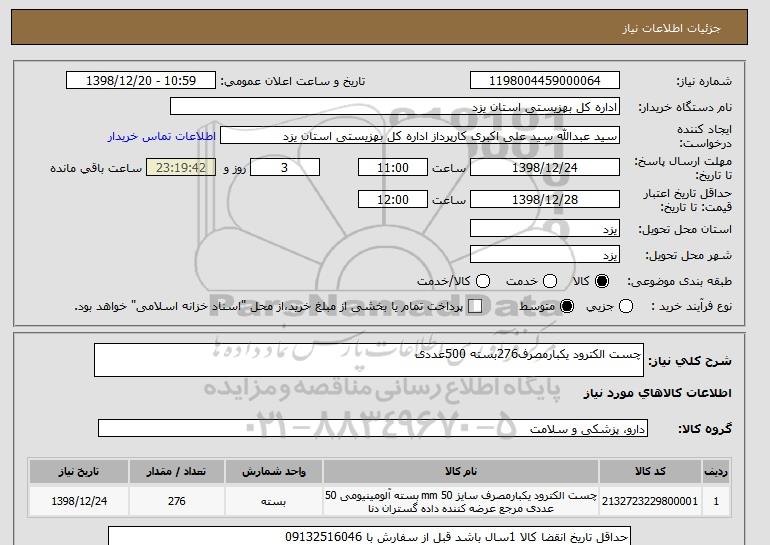Image resolution: width=770 pixels, height=545 pixels.
Task: Click the جزئیات اطلاعات نیاز header title
Action: click(x=671, y=28)
